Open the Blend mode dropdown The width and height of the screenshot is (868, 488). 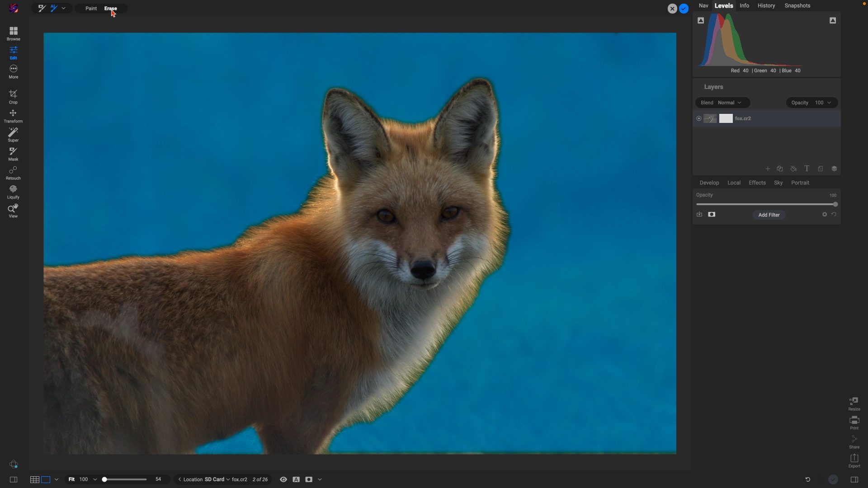pyautogui.click(x=722, y=103)
